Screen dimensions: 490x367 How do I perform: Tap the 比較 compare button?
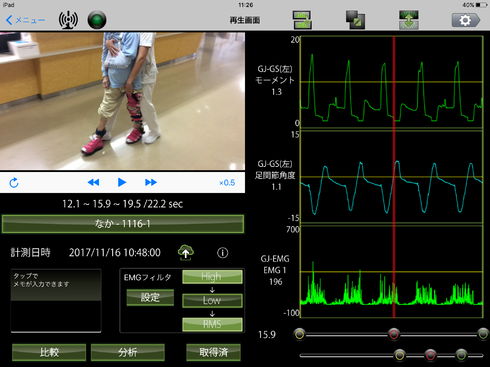pos(49,352)
